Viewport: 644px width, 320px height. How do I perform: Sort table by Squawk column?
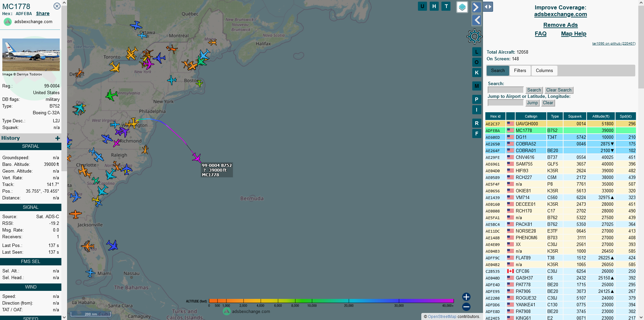[575, 116]
